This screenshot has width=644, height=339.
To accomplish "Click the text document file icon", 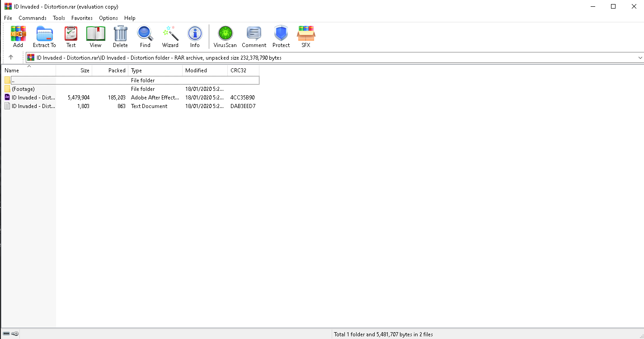I will (7, 106).
